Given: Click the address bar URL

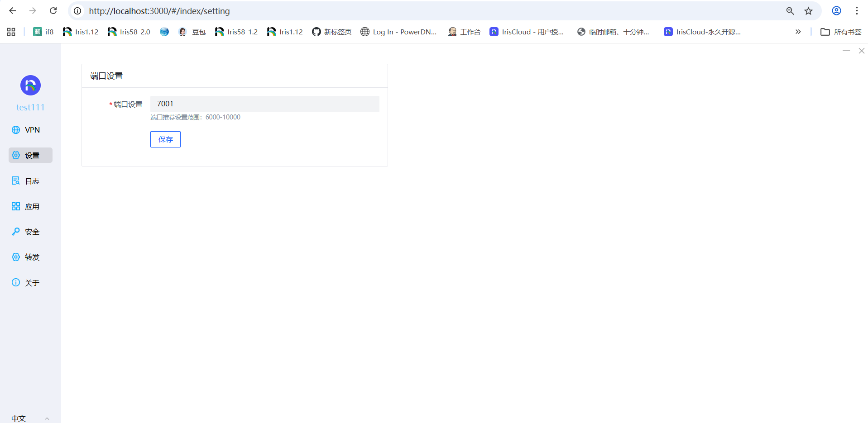Looking at the screenshot, I should pos(159,11).
